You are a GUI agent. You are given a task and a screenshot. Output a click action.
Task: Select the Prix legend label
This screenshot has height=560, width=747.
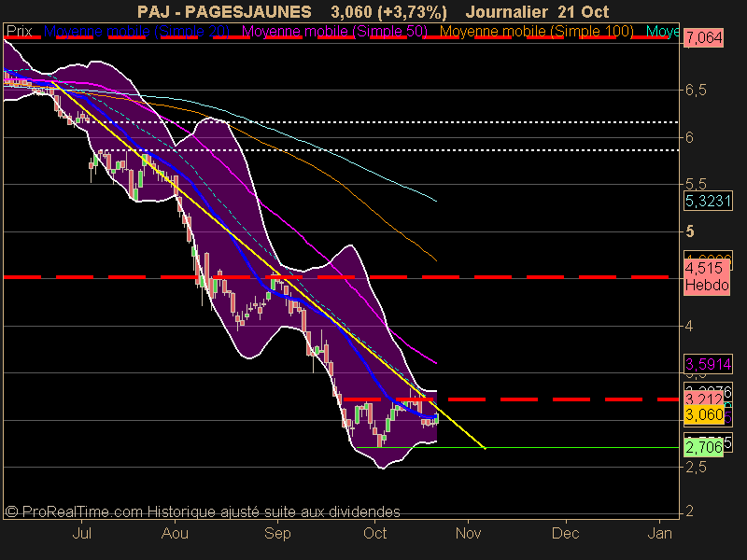tap(19, 32)
